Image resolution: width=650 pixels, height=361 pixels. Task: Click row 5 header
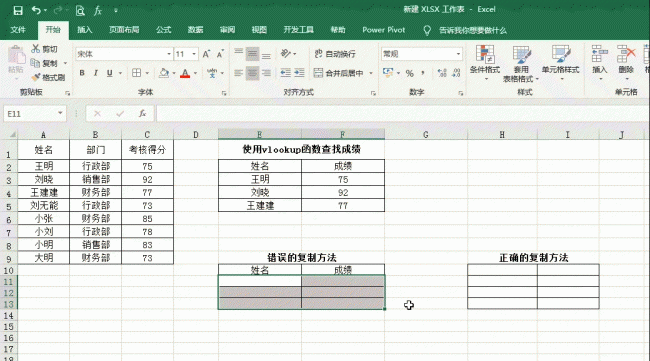tap(8, 206)
